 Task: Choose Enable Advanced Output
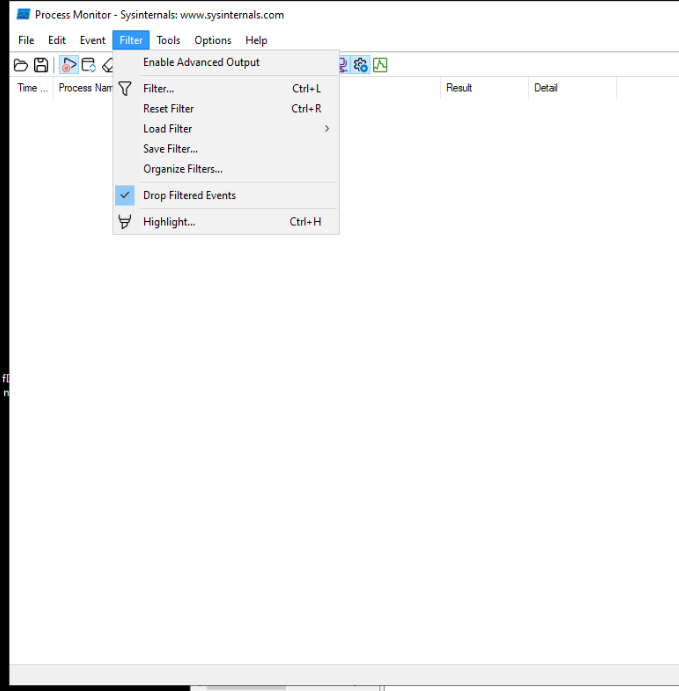226,63
